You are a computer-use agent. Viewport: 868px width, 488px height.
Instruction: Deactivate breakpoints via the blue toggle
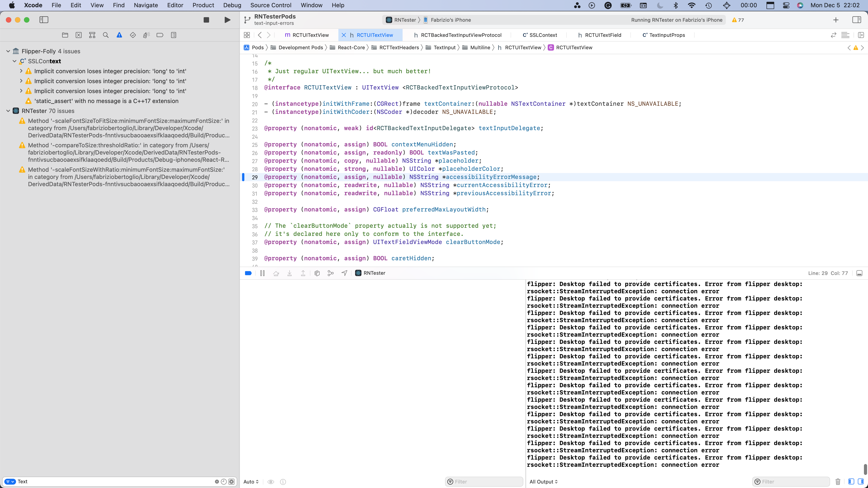pyautogui.click(x=248, y=273)
